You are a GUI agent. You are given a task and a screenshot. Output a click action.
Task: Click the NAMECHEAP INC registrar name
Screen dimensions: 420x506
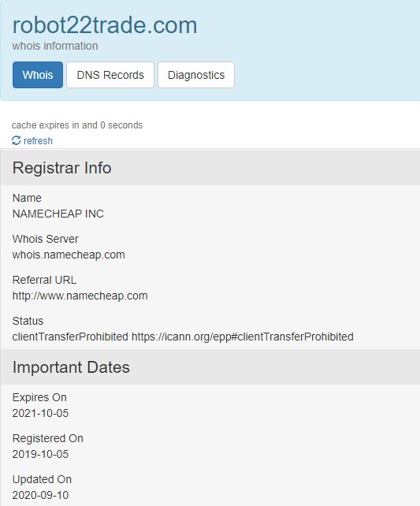58,214
